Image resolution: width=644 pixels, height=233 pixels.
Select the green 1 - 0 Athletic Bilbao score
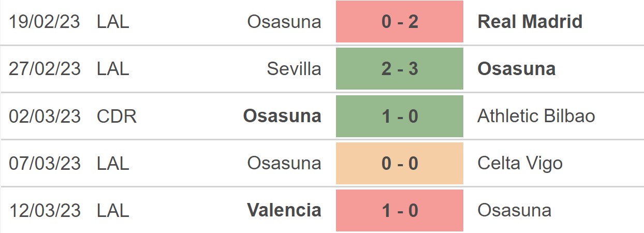(400, 116)
